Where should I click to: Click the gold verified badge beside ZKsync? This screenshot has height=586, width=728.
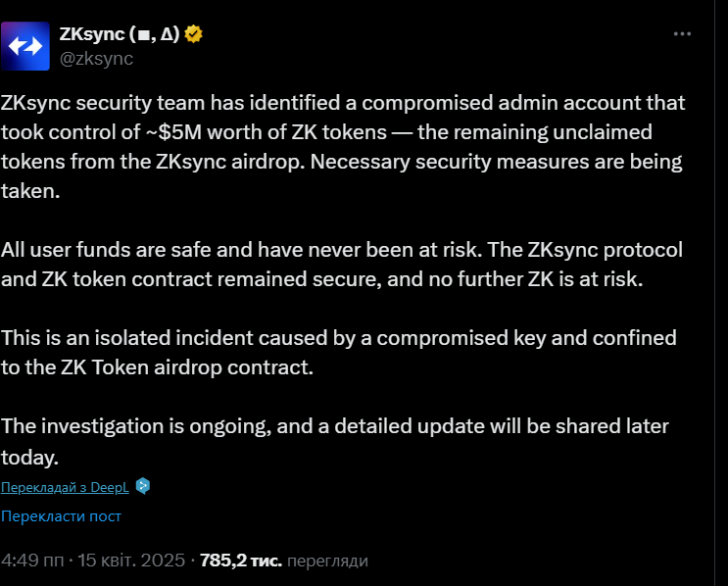click(x=193, y=34)
